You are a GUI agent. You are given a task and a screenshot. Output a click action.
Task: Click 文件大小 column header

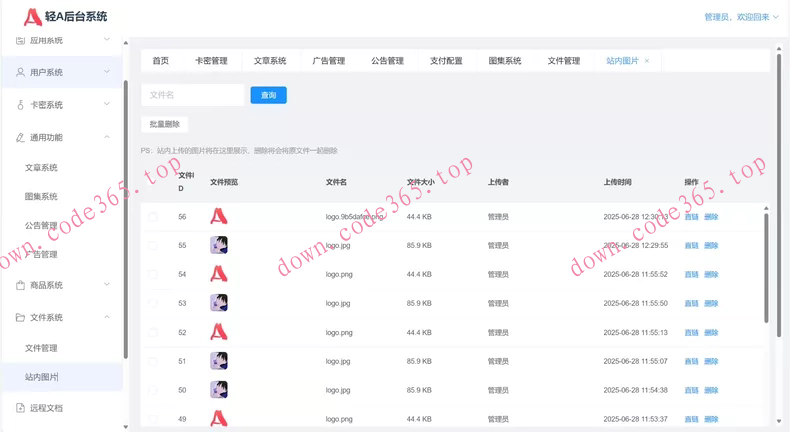coord(421,182)
